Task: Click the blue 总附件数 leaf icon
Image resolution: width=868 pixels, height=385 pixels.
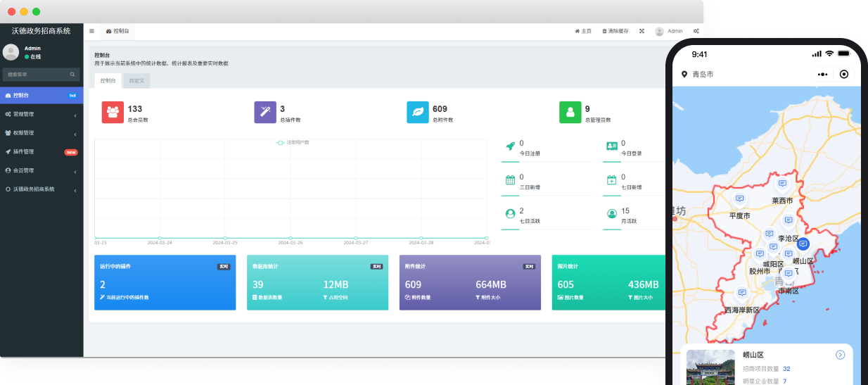Action: click(417, 113)
